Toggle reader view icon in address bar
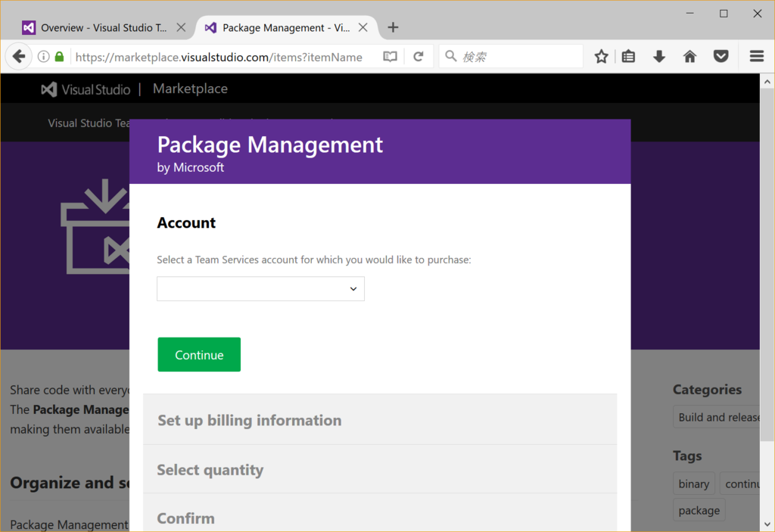This screenshot has height=532, width=775. coord(390,57)
